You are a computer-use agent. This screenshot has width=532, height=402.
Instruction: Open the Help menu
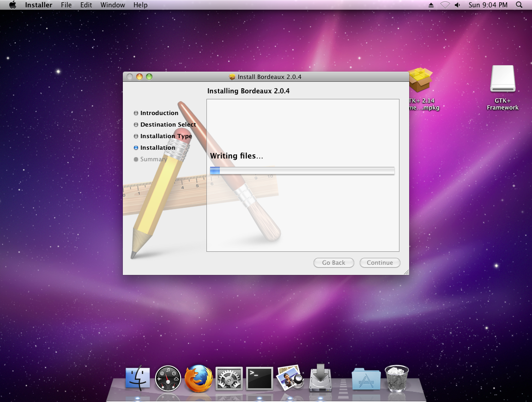[x=140, y=5]
